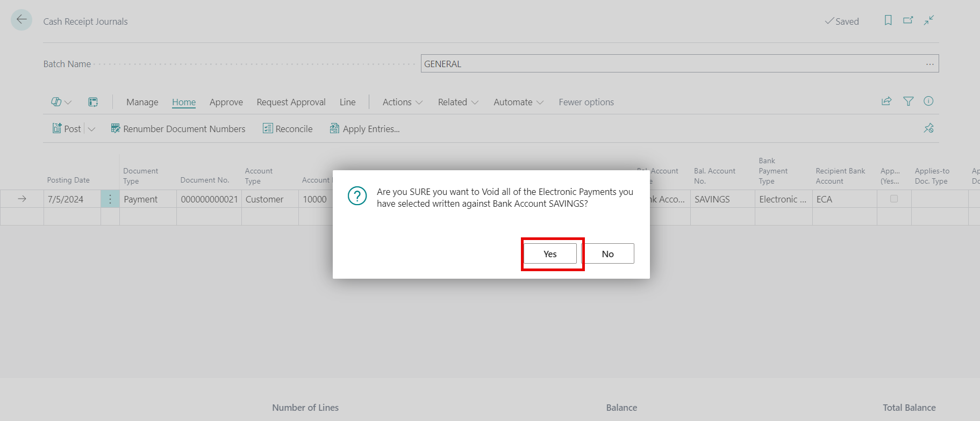
Task: Open the Manage menu
Action: click(142, 102)
